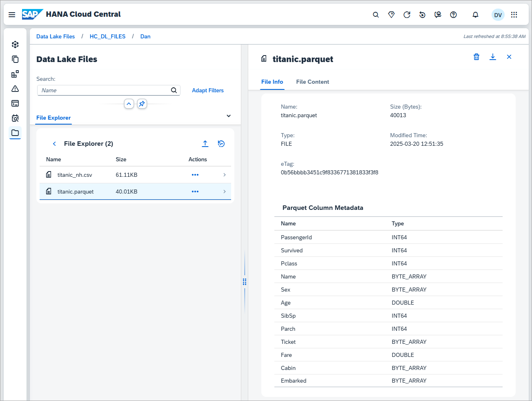Go back using the File Explorer left chevron
This screenshot has width=532, height=401.
coord(54,144)
